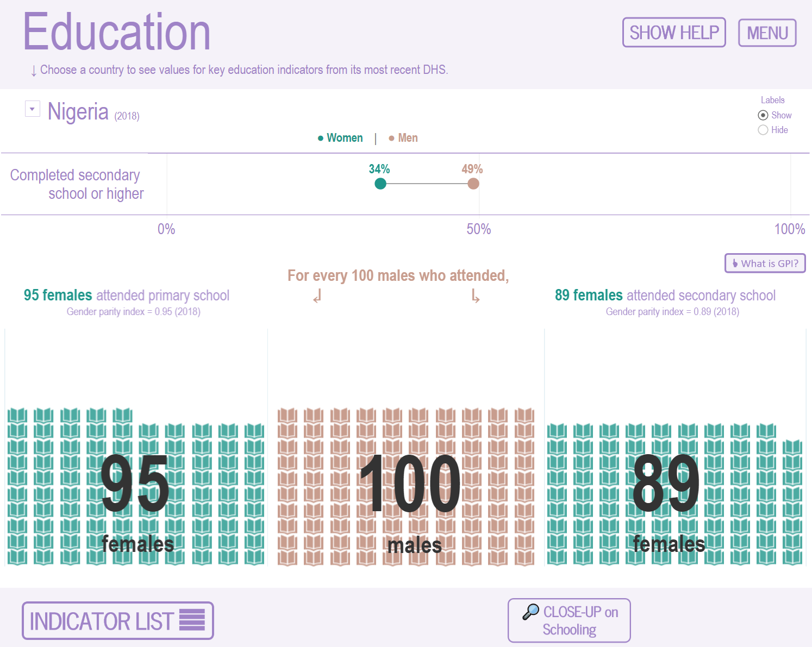Select the Hide radio button under Labels
The image size is (812, 647).
click(x=763, y=130)
